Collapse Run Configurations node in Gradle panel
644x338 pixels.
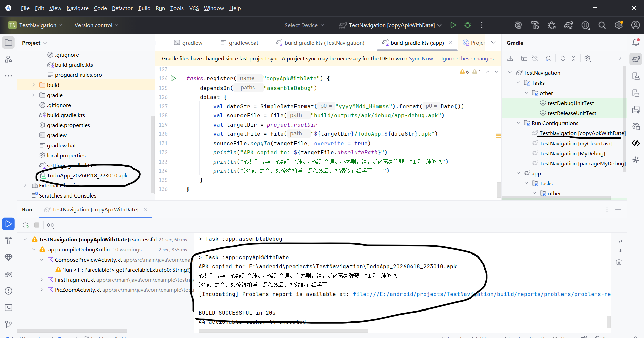click(518, 123)
